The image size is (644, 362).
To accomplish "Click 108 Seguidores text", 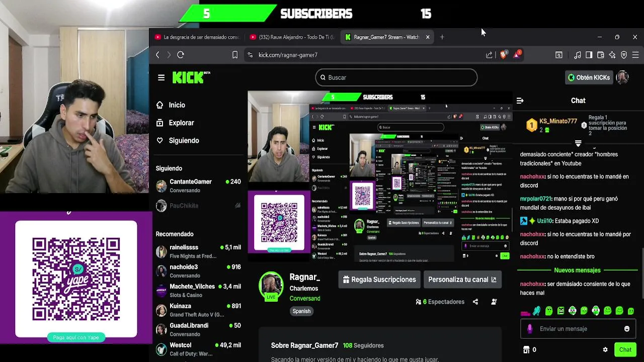I will pyautogui.click(x=363, y=345).
